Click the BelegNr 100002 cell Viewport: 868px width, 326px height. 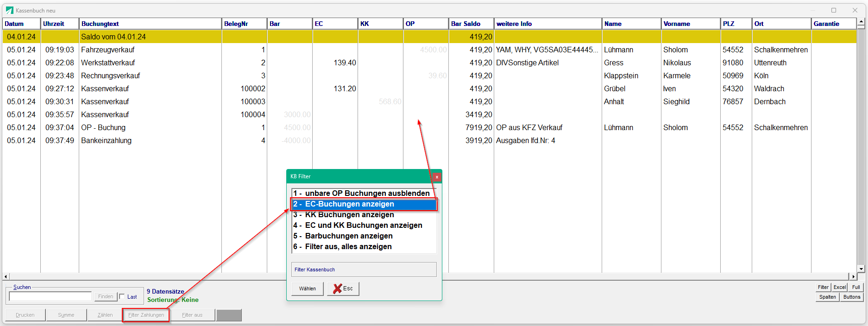point(253,88)
